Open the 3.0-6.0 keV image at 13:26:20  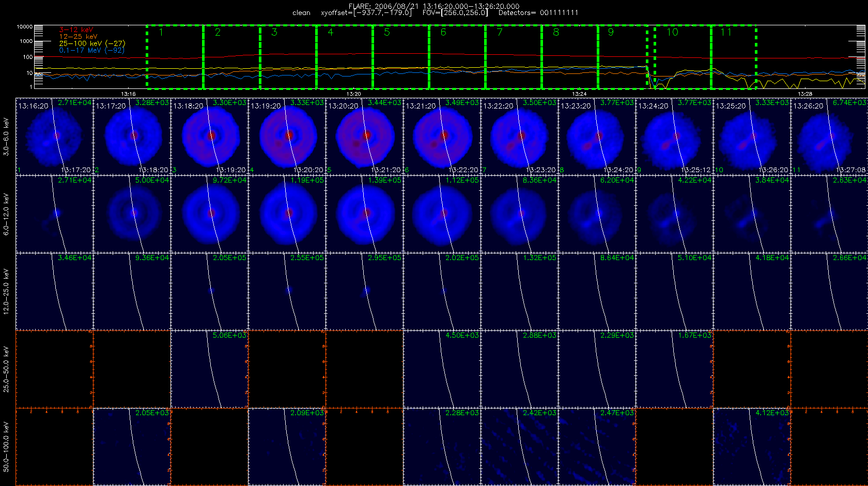point(829,136)
